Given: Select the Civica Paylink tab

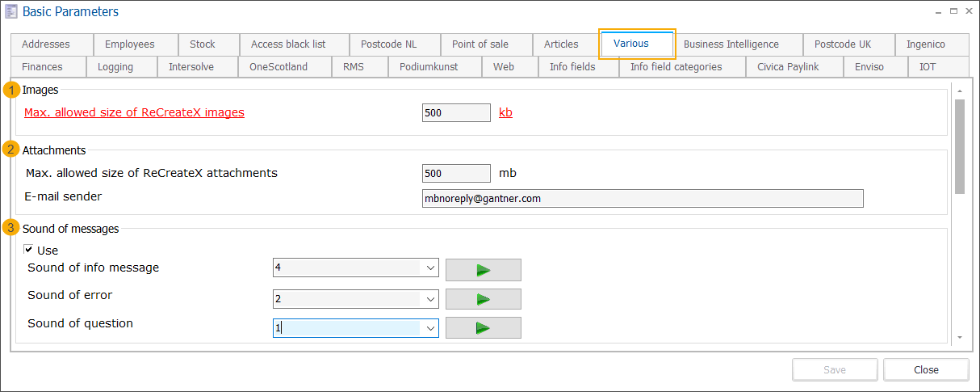Looking at the screenshot, I should [787, 67].
